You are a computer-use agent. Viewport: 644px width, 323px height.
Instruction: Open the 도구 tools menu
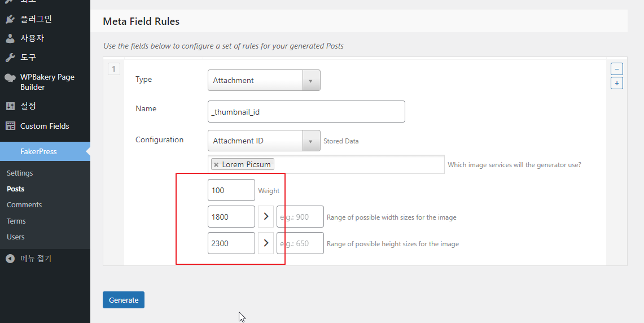coord(28,58)
